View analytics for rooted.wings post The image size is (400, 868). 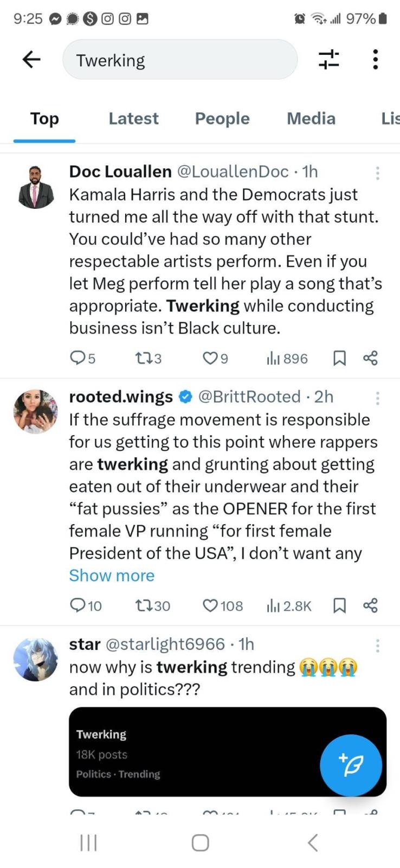(x=289, y=605)
